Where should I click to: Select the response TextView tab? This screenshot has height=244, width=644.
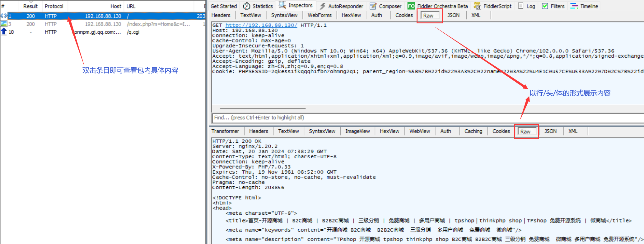point(288,131)
